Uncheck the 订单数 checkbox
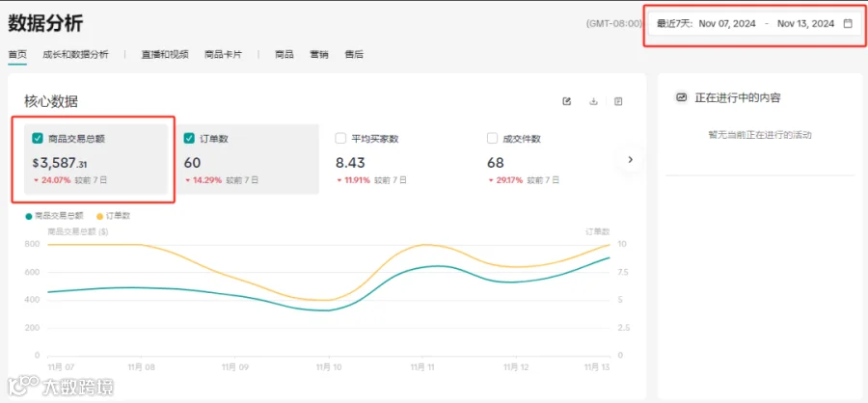Viewport: 868px width, 403px height. 189,139
